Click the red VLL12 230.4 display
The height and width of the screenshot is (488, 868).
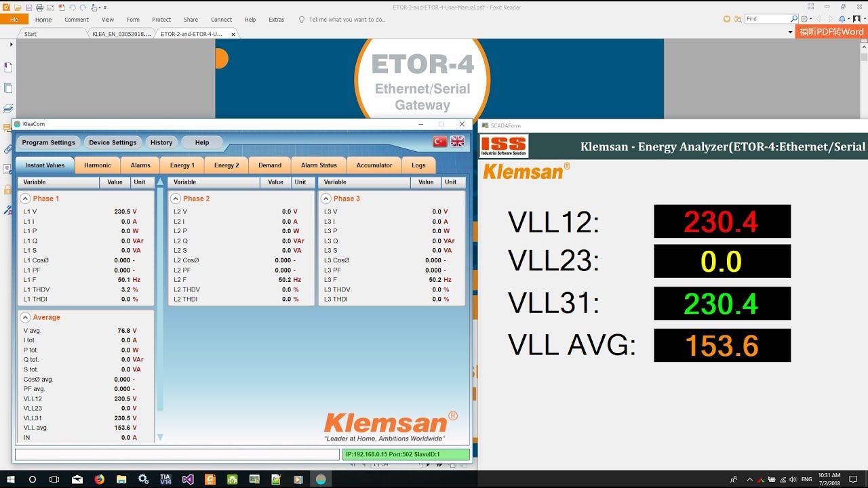click(722, 221)
